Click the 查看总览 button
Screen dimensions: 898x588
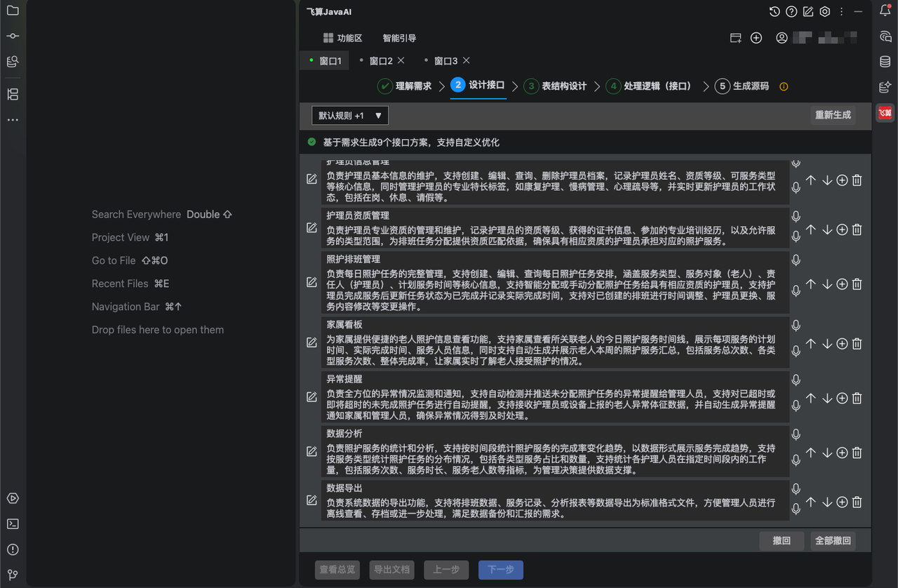click(x=338, y=570)
